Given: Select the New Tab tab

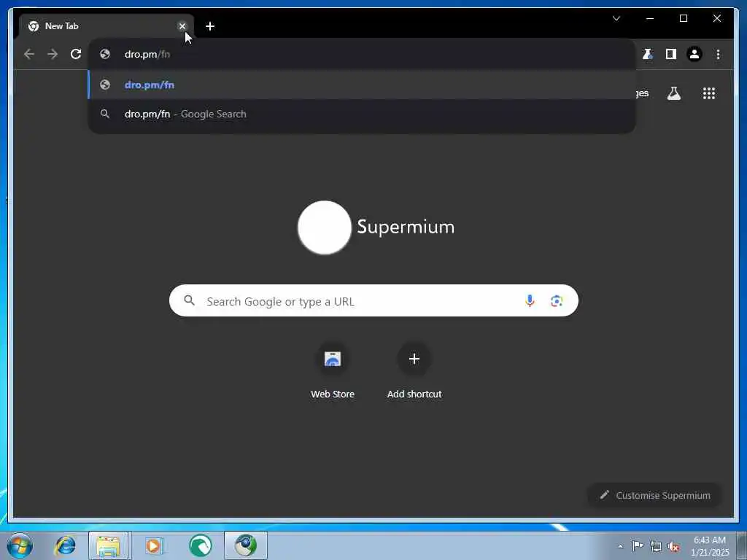Looking at the screenshot, I should [x=105, y=26].
